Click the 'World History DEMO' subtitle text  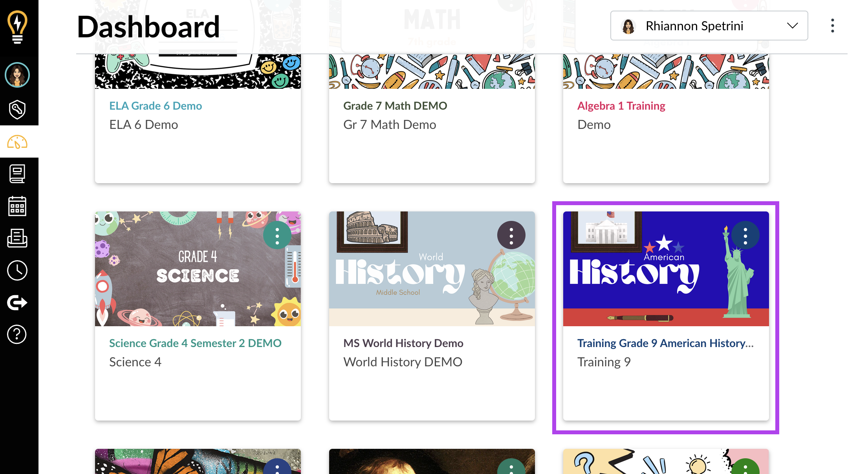click(403, 362)
